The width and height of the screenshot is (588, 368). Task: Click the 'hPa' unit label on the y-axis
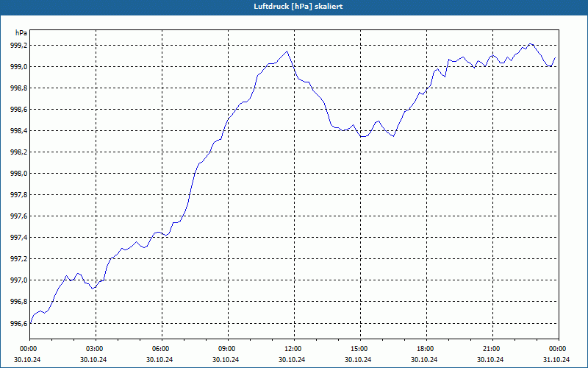coord(21,33)
